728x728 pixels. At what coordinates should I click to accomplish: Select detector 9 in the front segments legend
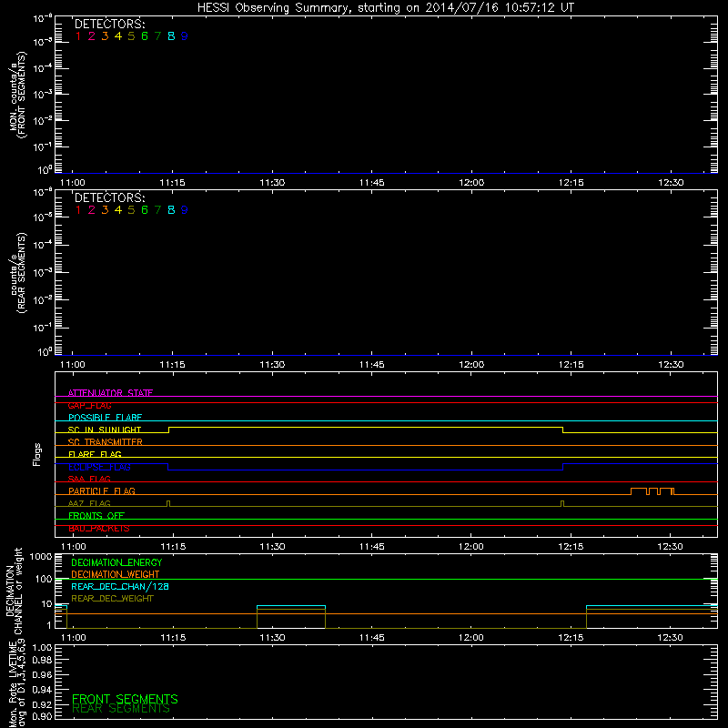[185, 36]
